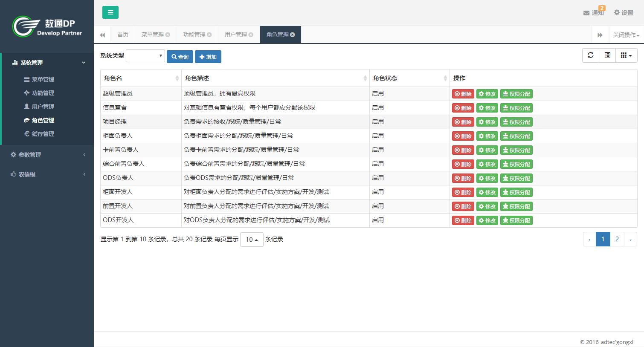
Task: Go to page 2 of results
Action: point(617,239)
